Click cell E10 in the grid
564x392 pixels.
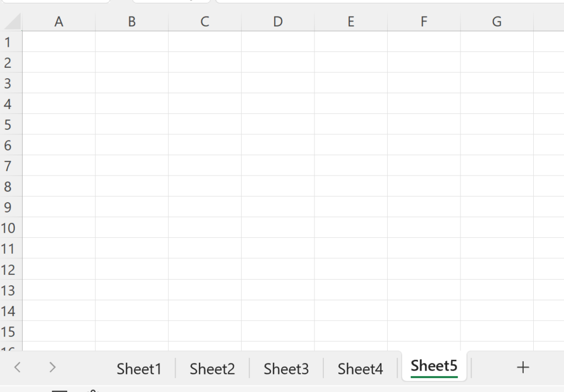pyautogui.click(x=350, y=228)
